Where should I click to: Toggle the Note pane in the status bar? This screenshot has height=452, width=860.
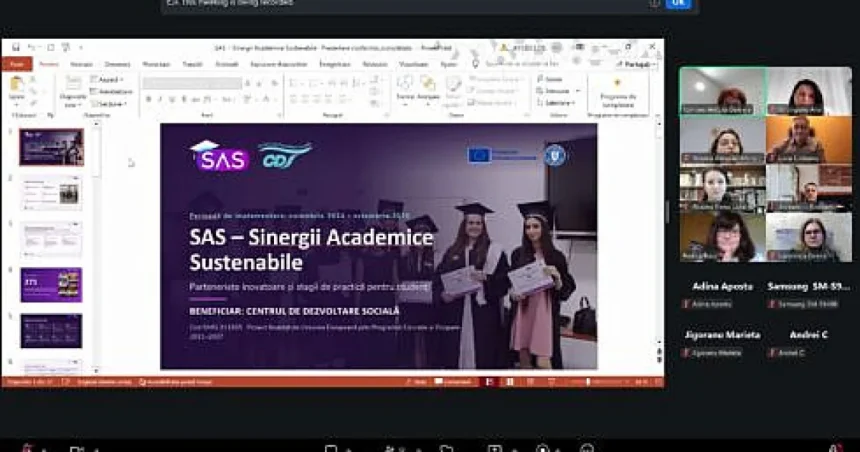tap(416, 382)
